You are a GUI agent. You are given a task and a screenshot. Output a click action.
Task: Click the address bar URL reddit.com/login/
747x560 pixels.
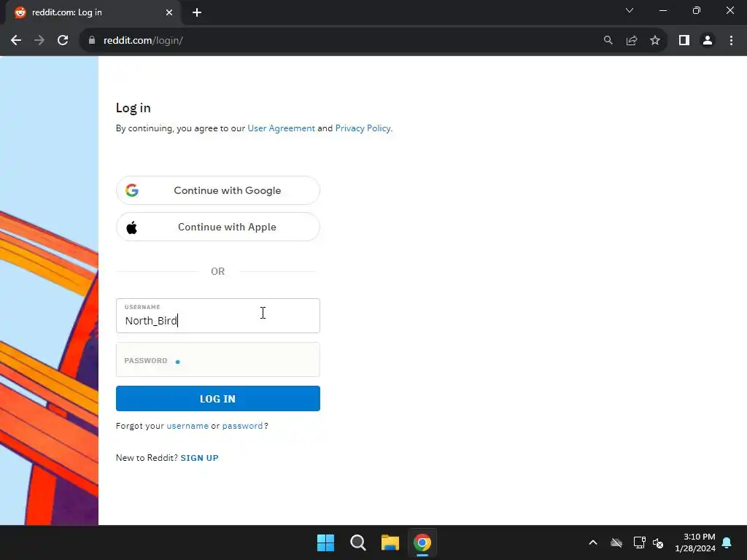coord(143,41)
